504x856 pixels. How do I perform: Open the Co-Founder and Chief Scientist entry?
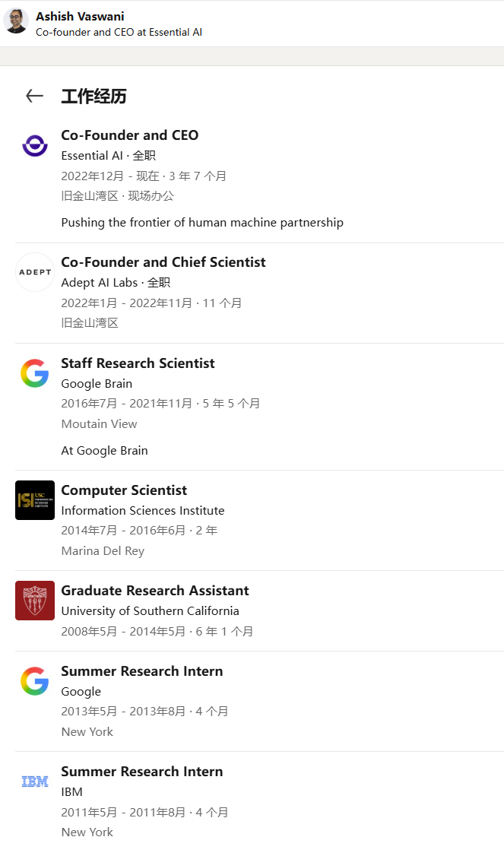[163, 262]
